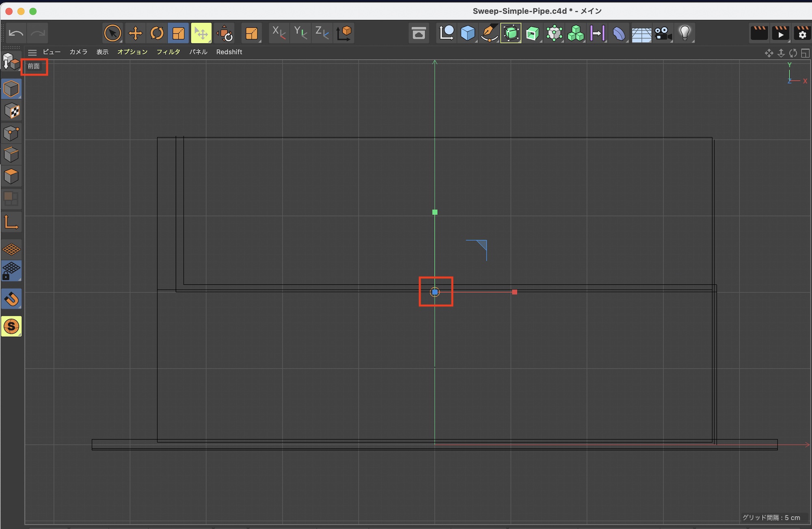Select the live selection arrow tool

112,33
